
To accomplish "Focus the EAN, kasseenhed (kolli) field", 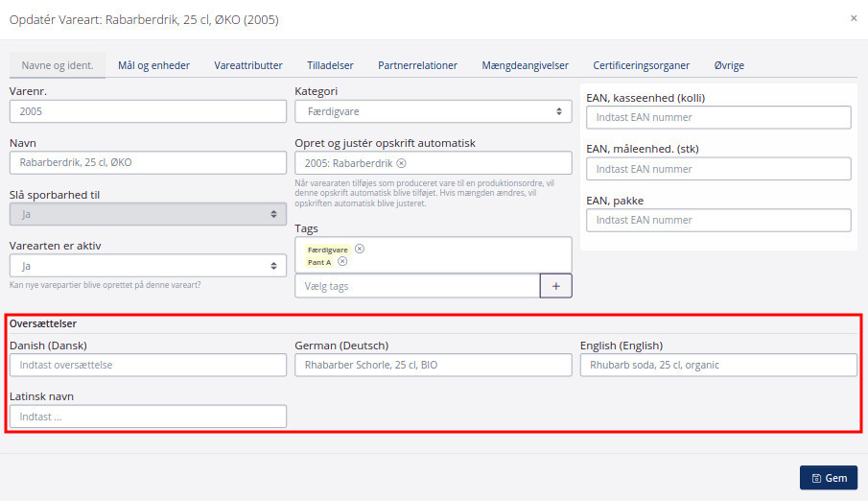I will 718,117.
